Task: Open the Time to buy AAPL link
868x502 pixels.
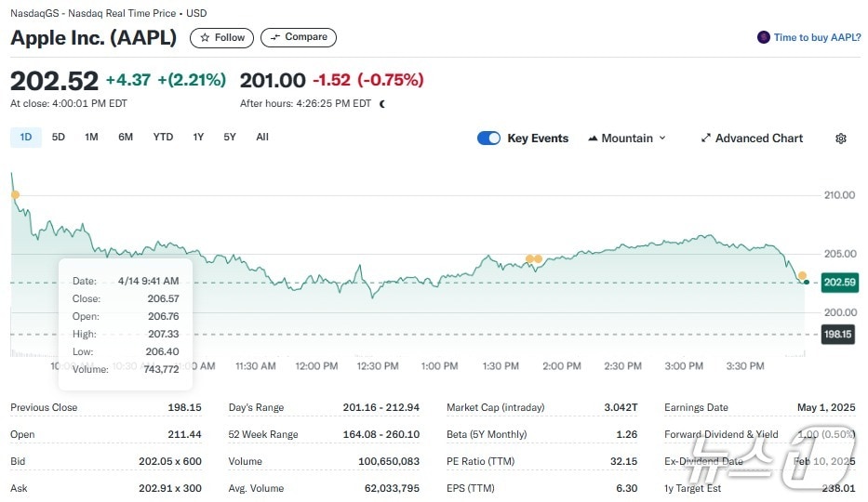Action: point(817,37)
